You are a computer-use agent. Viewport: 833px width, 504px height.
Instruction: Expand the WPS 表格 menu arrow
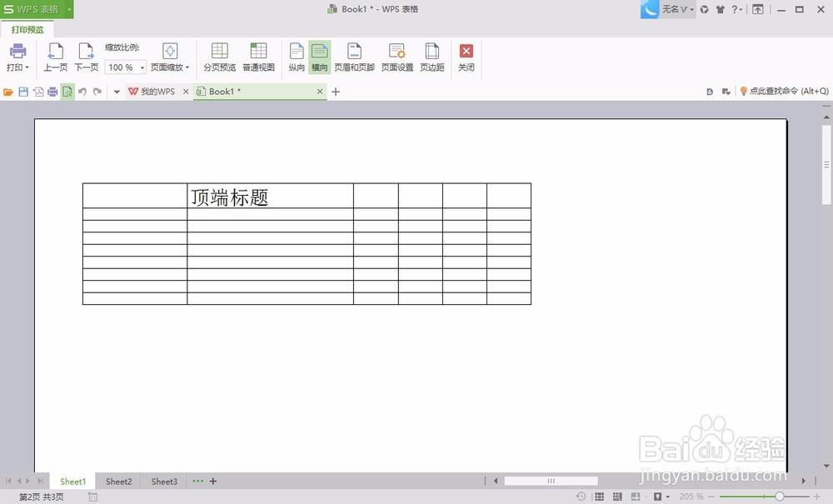[x=69, y=9]
